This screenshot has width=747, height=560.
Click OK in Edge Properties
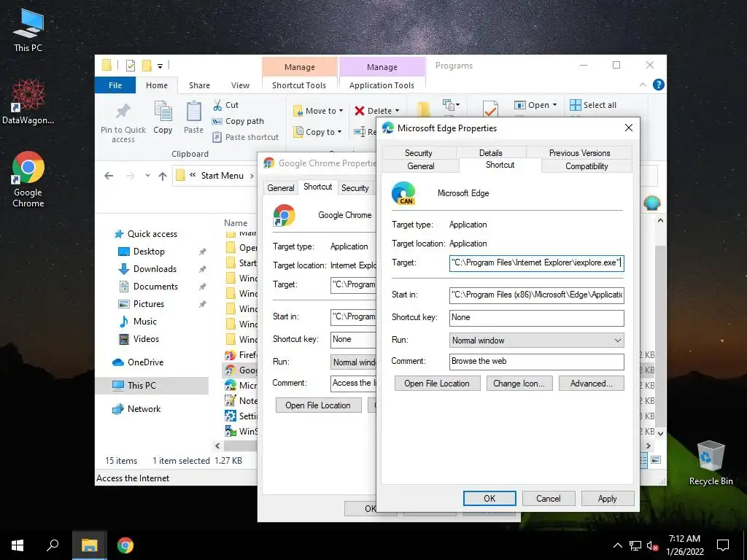tap(489, 499)
